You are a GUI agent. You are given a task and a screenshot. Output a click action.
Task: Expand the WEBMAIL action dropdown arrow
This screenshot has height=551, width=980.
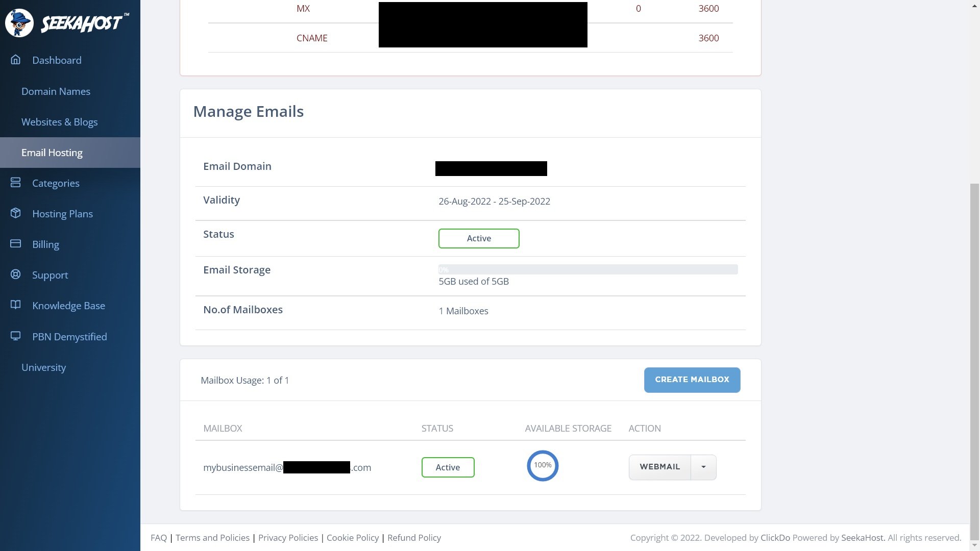pyautogui.click(x=703, y=467)
